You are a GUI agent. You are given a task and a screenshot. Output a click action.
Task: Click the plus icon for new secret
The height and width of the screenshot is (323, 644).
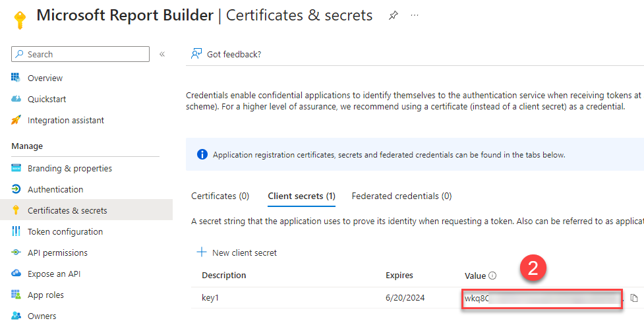pyautogui.click(x=202, y=252)
